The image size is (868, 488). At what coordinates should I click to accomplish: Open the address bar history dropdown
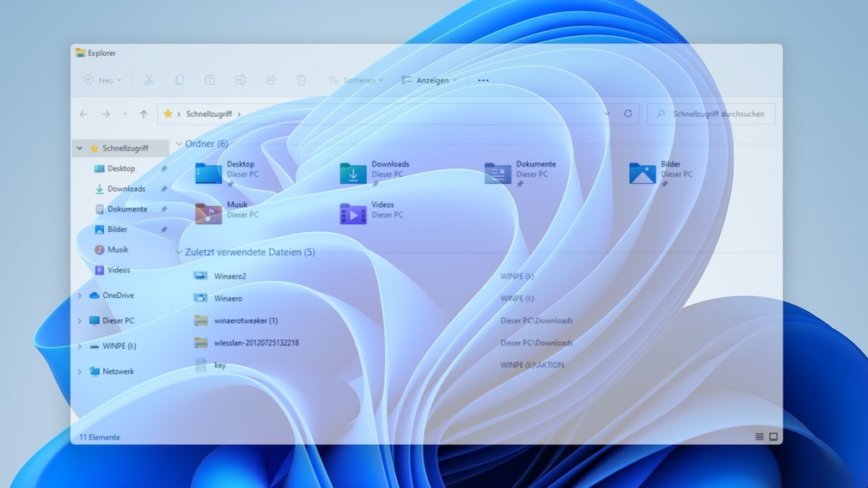(607, 114)
